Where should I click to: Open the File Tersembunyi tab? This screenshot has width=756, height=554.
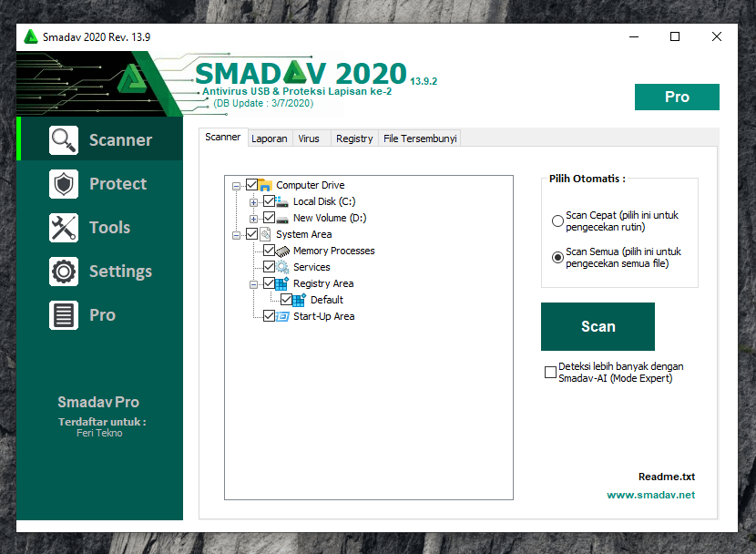point(420,138)
